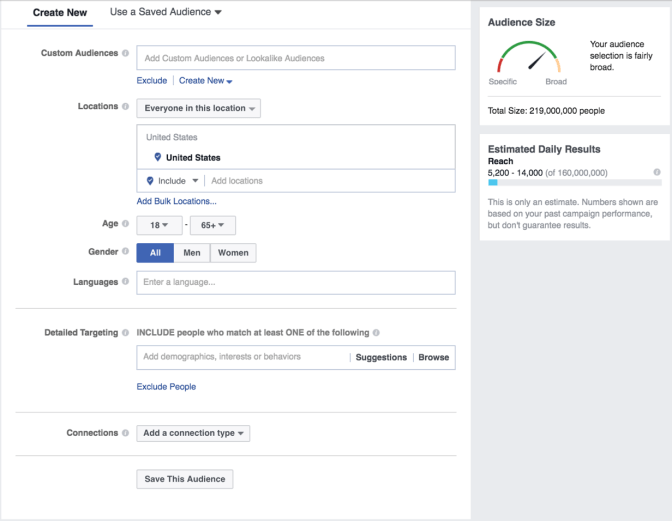Click 'Total Size: 219,000,000 people' text
This screenshot has width=672, height=521.
[x=546, y=111]
